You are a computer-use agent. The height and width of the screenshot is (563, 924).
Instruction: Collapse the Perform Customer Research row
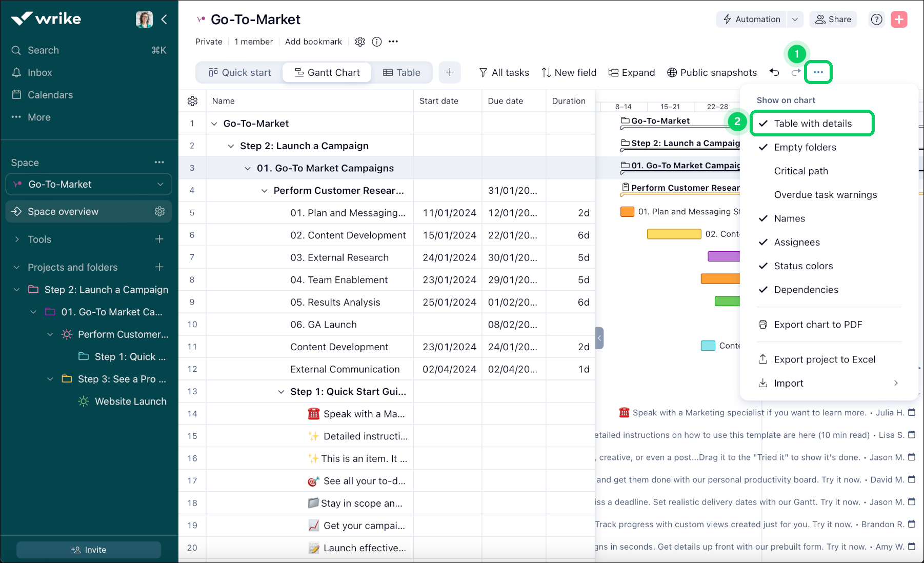[265, 191]
